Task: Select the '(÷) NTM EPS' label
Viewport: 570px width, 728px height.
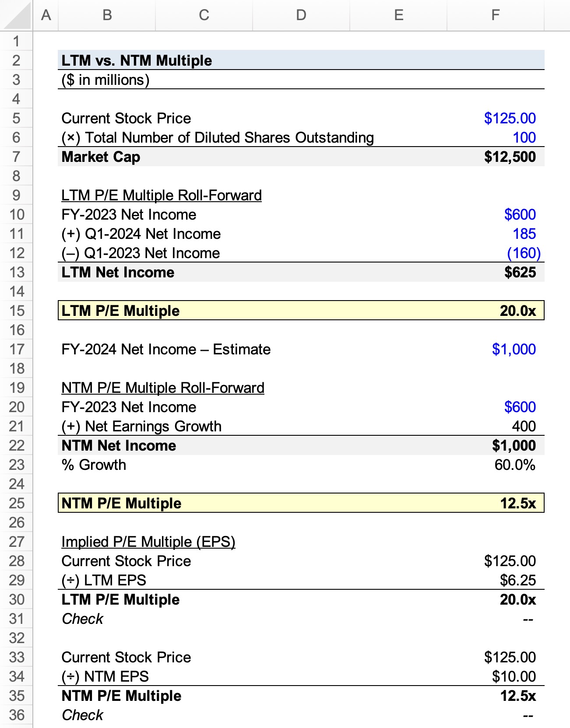Action: (x=105, y=676)
